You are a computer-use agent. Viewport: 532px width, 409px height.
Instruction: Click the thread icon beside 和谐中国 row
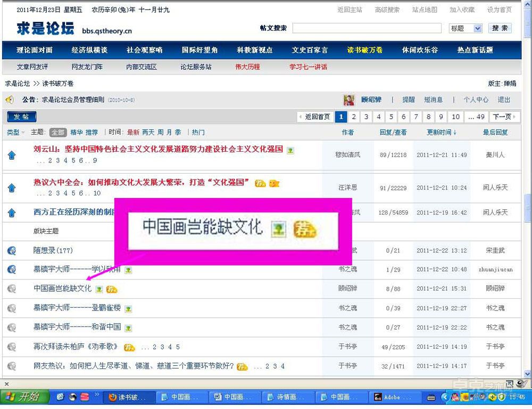12,328
